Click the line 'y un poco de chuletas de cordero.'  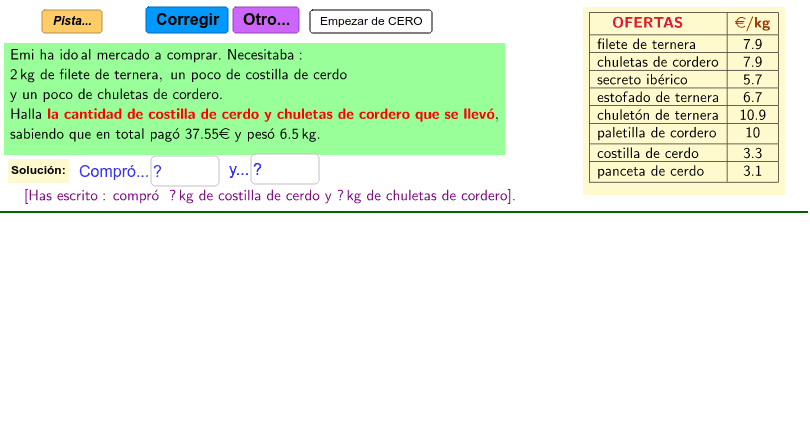116,95
